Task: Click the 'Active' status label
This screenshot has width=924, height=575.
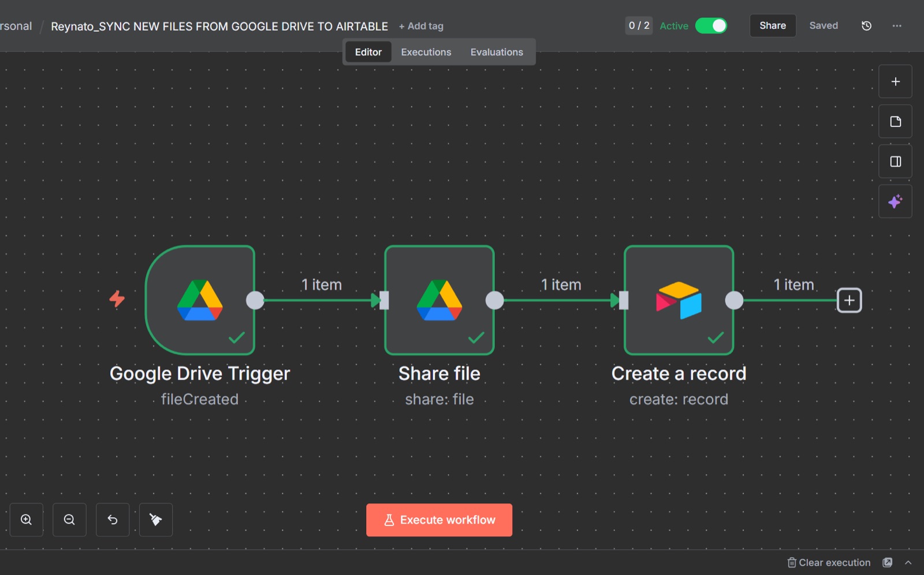Action: coord(674,26)
